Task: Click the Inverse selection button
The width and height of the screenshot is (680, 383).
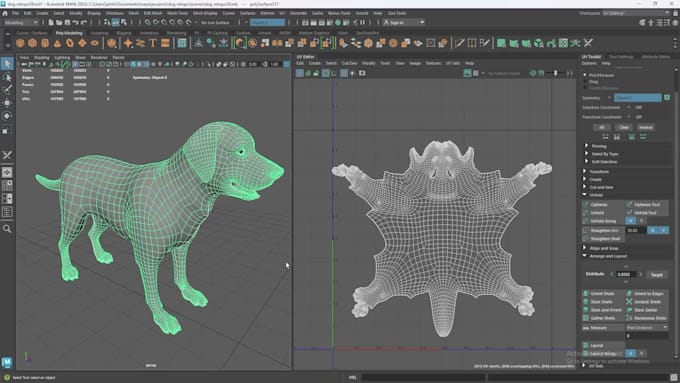Action: 645,128
